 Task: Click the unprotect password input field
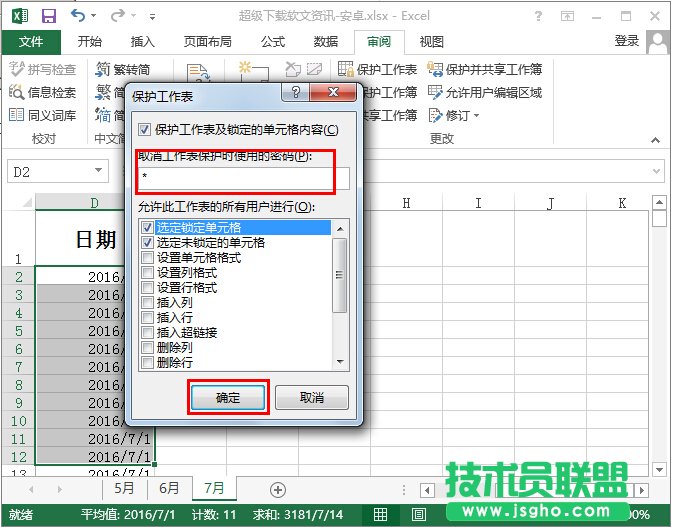(x=243, y=178)
